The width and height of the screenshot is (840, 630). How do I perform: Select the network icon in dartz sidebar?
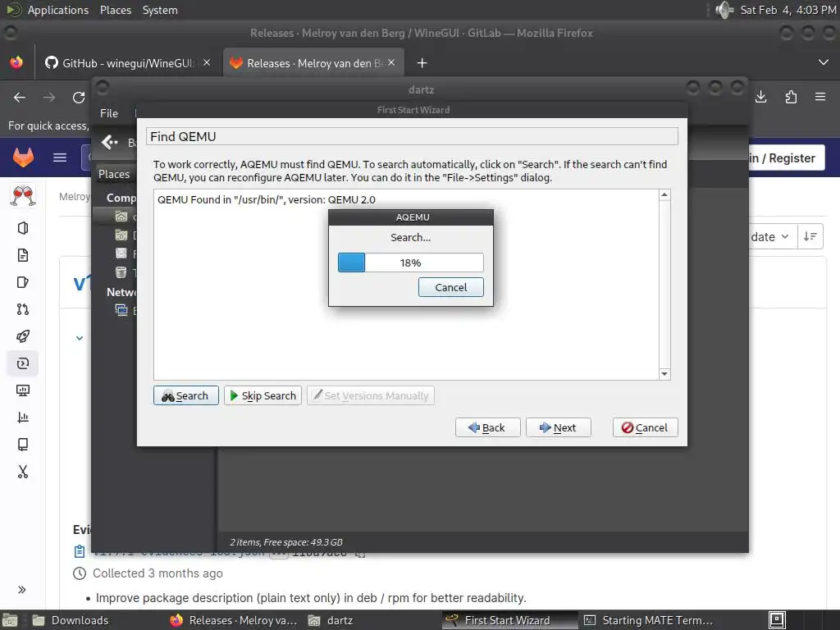[121, 309]
